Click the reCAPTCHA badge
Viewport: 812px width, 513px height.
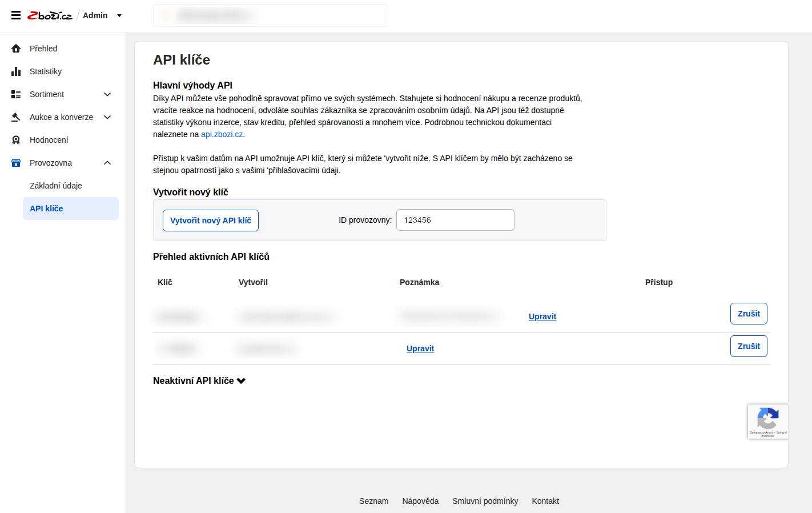click(767, 422)
